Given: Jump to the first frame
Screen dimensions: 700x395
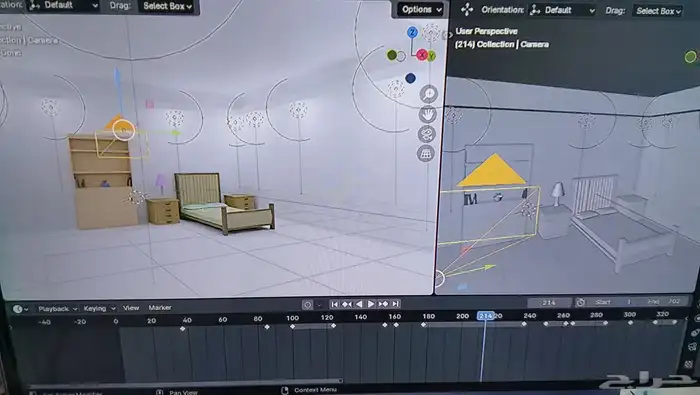Looking at the screenshot, I should [x=334, y=304].
